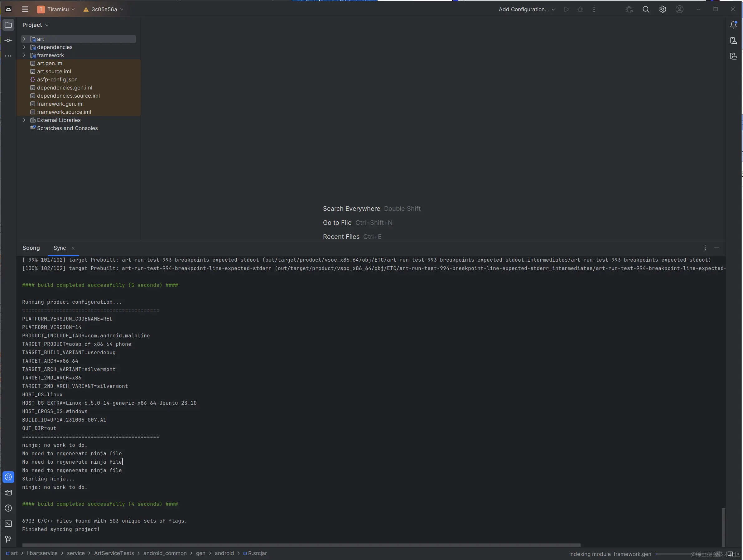This screenshot has height=560, width=743.
Task: Click libartservice breadcrumb
Action: [x=42, y=553]
